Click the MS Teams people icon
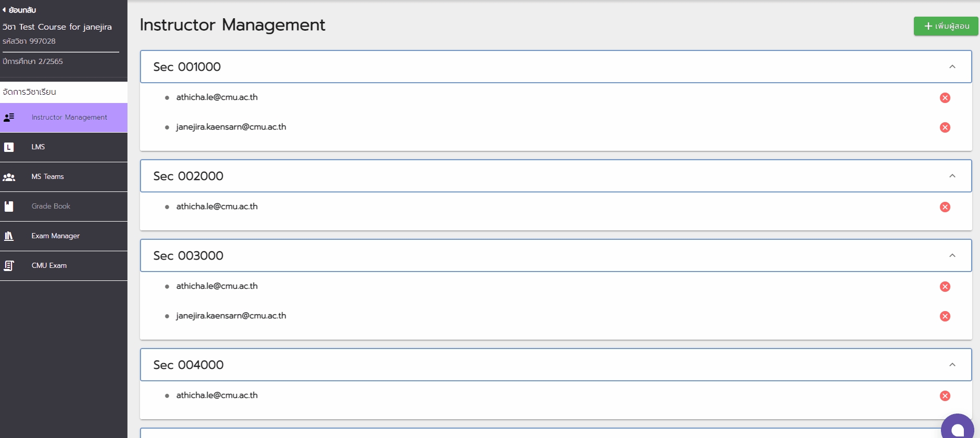This screenshot has width=980, height=438. pos(9,177)
